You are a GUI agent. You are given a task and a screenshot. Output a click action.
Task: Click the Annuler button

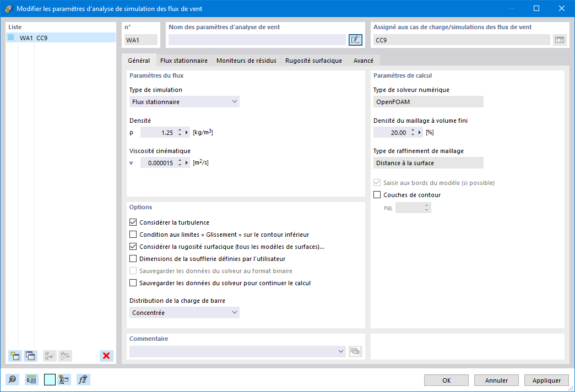click(497, 380)
